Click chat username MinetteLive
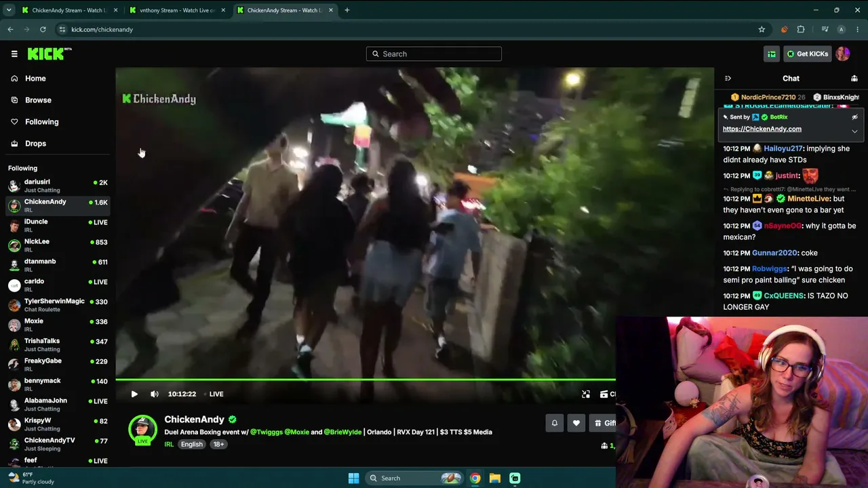Image resolution: width=868 pixels, height=488 pixels. (808, 199)
